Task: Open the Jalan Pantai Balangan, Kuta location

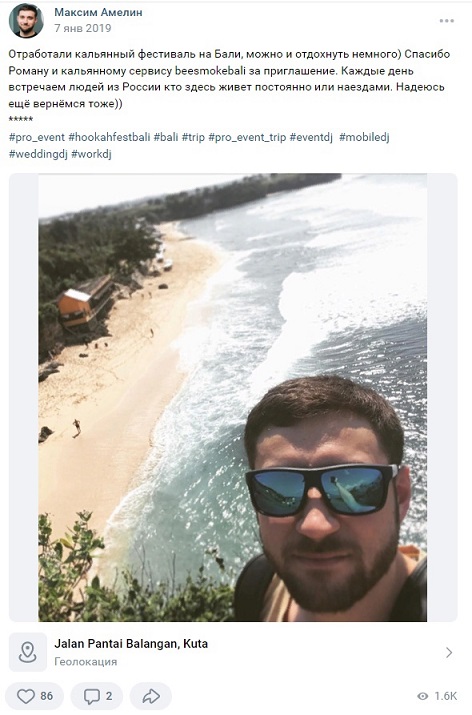Action: [131, 644]
